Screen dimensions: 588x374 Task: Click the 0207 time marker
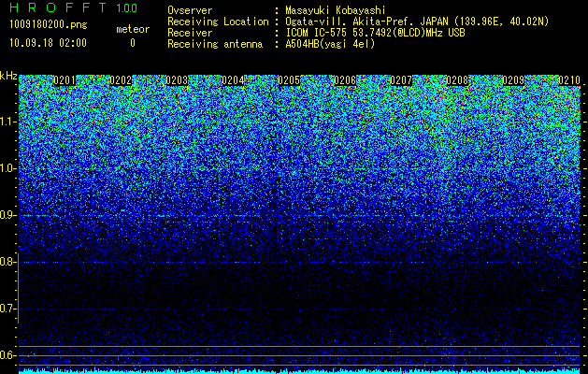click(401, 80)
